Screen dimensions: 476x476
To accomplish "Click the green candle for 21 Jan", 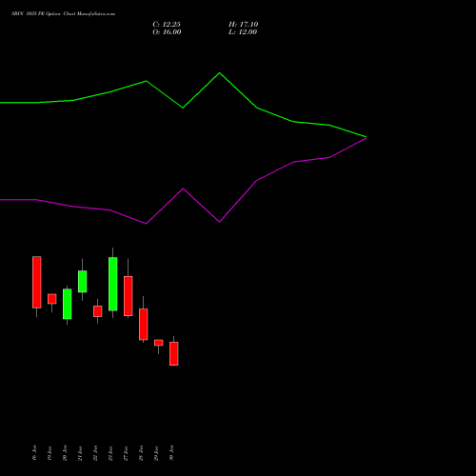I will [83, 282].
